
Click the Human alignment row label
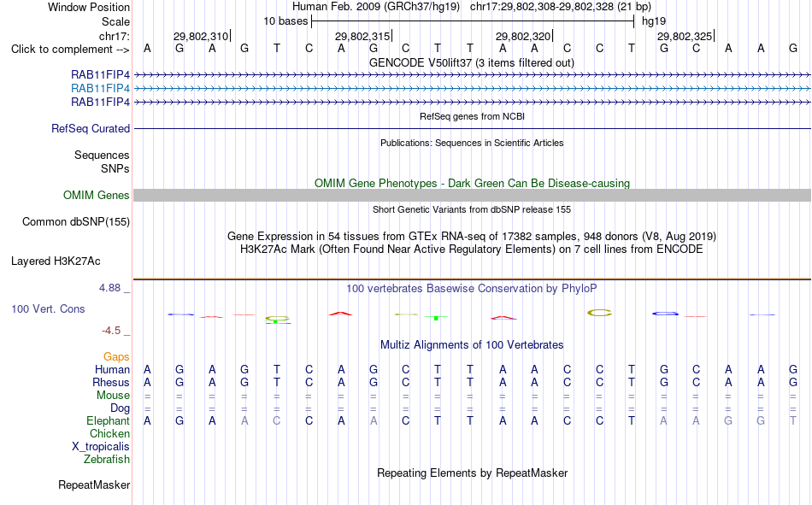(x=112, y=370)
